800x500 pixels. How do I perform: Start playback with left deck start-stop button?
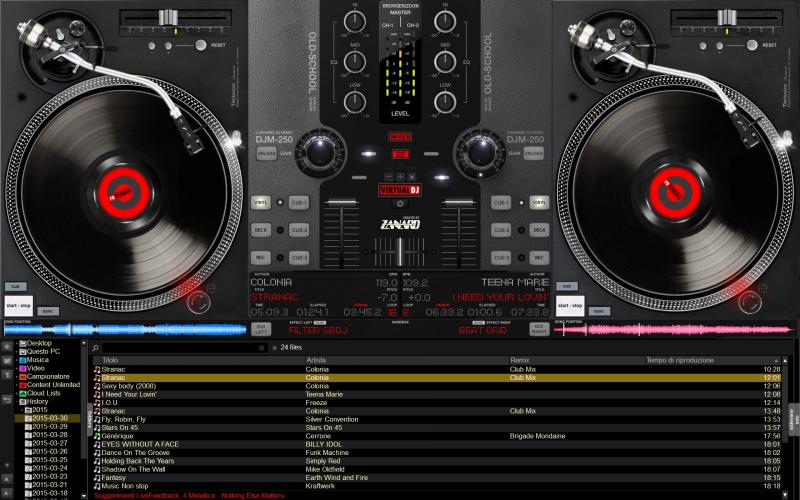click(19, 306)
